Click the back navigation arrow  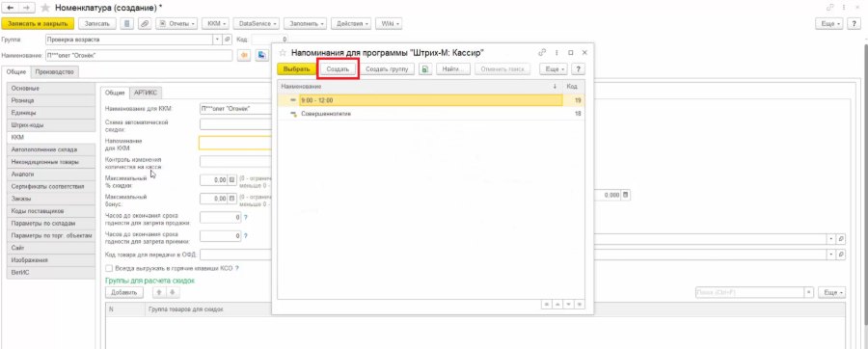10,8
